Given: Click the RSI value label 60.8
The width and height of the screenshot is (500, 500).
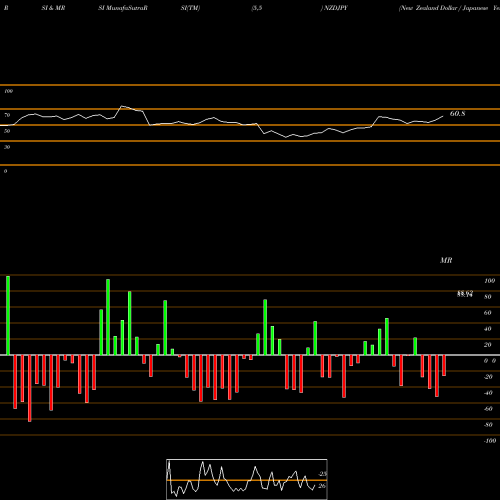Looking at the screenshot, I should pyautogui.click(x=457, y=114).
